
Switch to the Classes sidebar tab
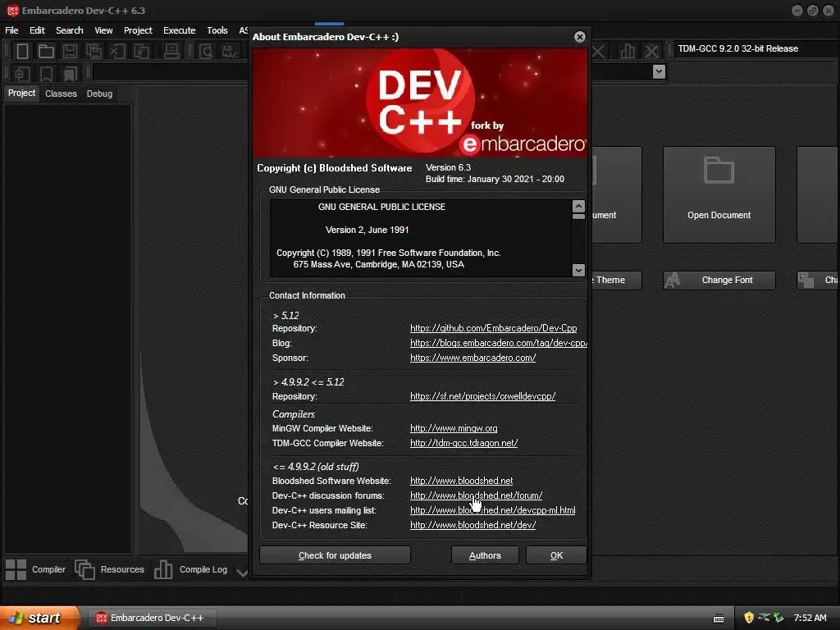(61, 94)
